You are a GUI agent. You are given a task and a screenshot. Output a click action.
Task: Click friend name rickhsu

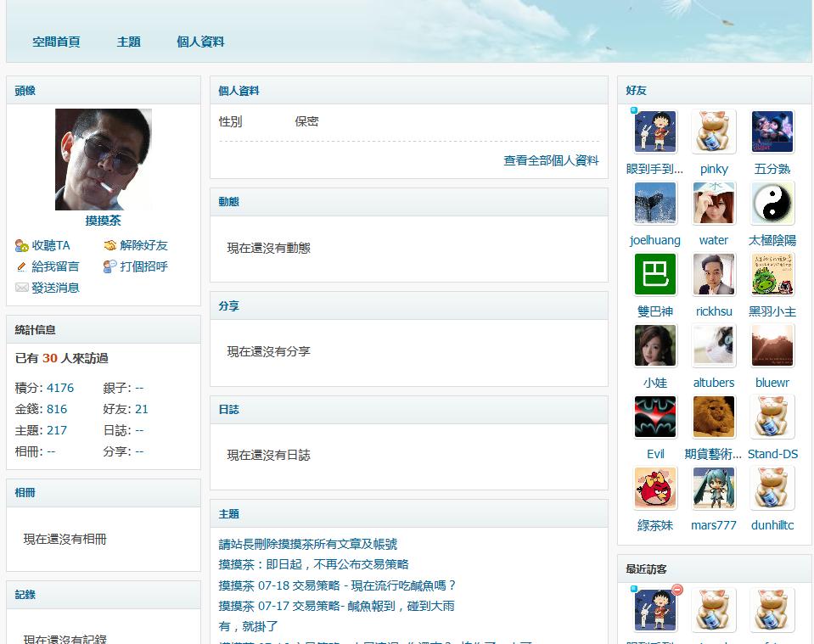[714, 311]
